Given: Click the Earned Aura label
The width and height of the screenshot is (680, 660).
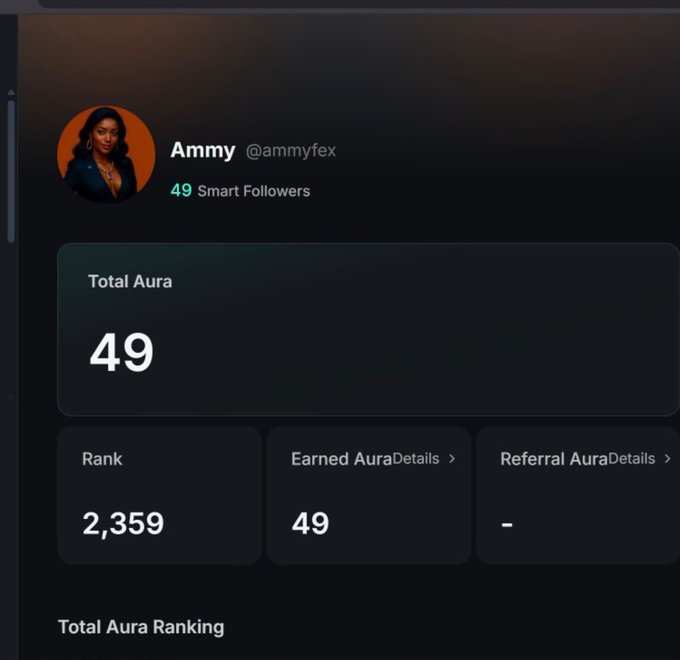Looking at the screenshot, I should [x=342, y=459].
